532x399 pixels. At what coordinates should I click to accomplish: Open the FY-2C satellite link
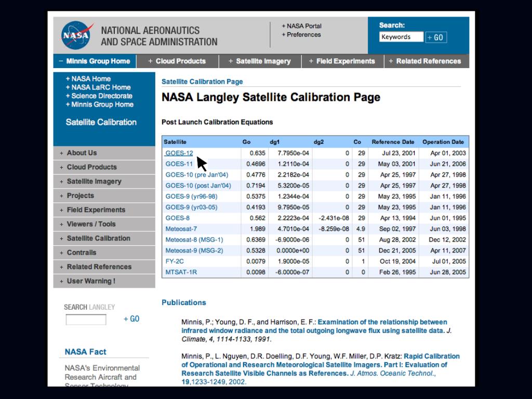tap(175, 262)
